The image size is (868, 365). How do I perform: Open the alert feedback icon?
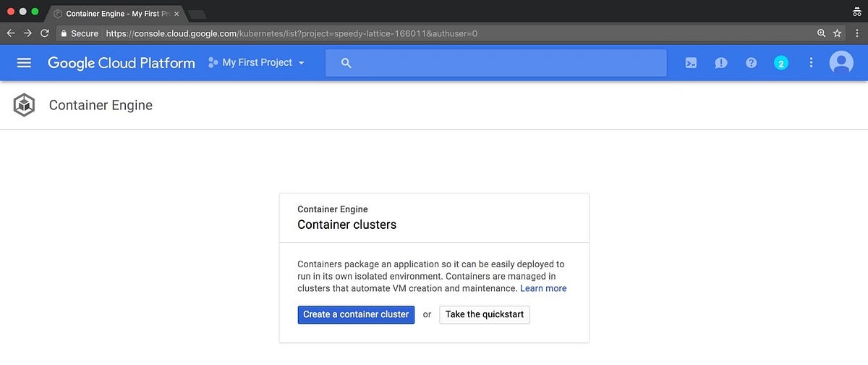tap(721, 63)
